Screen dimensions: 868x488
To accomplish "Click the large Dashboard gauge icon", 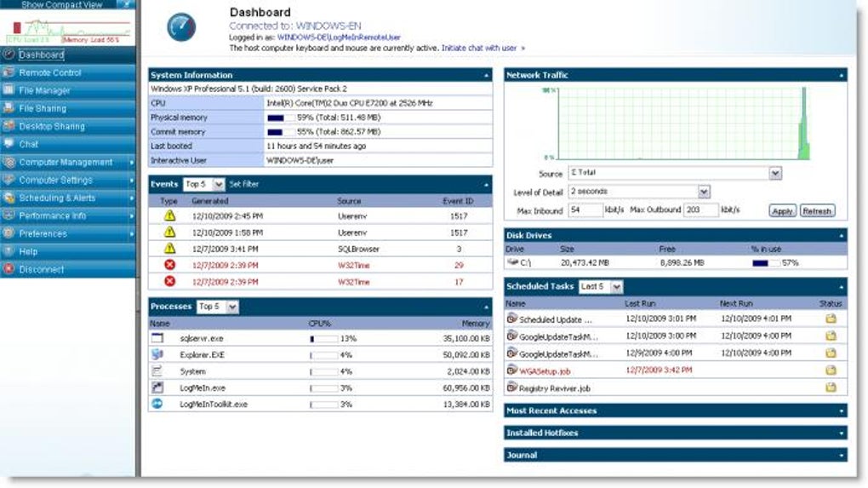I will click(181, 27).
